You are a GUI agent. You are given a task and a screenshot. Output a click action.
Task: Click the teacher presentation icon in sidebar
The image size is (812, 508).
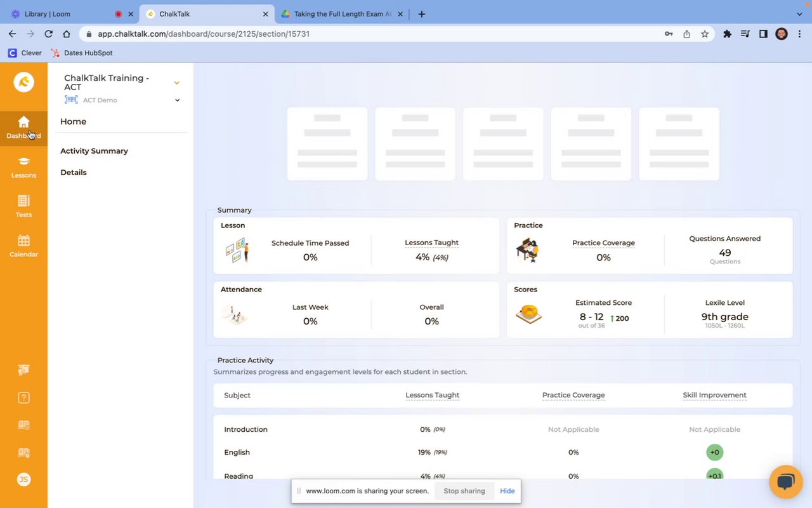[x=23, y=370]
